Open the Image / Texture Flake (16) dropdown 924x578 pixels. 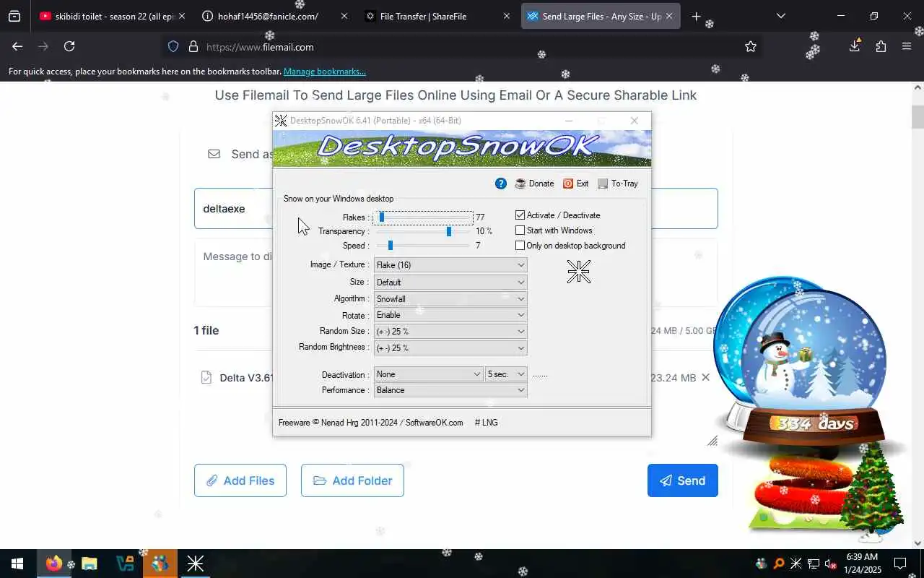coord(450,265)
